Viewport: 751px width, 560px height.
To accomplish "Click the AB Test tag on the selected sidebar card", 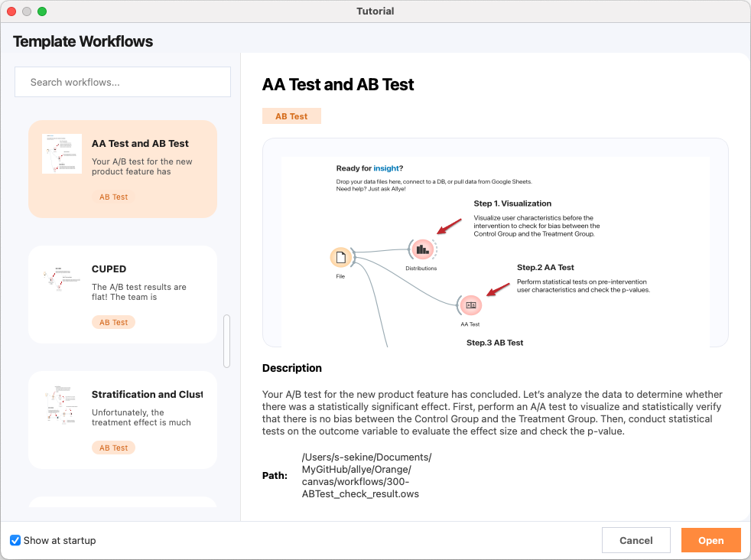I will point(113,197).
